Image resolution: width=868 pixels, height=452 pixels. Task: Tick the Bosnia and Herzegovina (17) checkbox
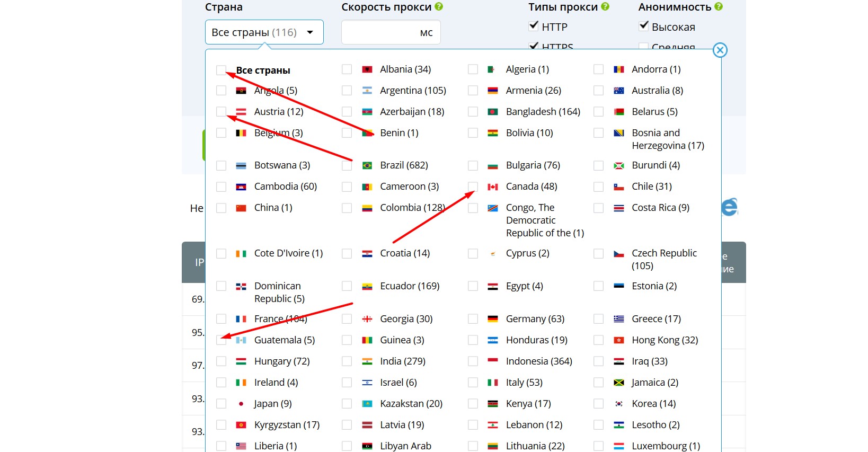pos(599,133)
